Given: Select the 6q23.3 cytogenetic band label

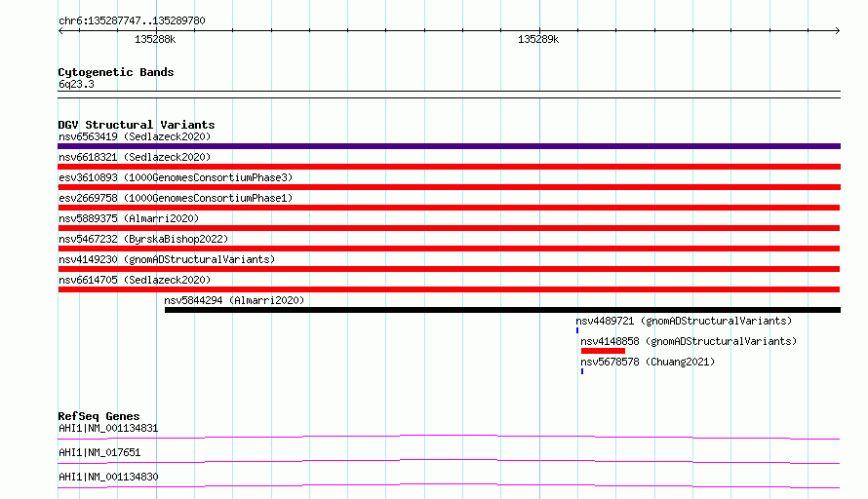Looking at the screenshot, I should (x=76, y=84).
